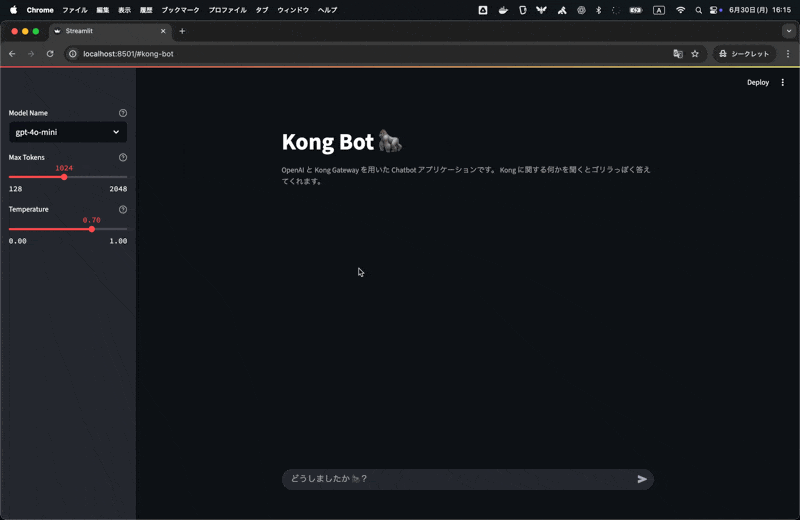View site information icon in address bar
Image resolution: width=800 pixels, height=520 pixels.
pos(73,54)
